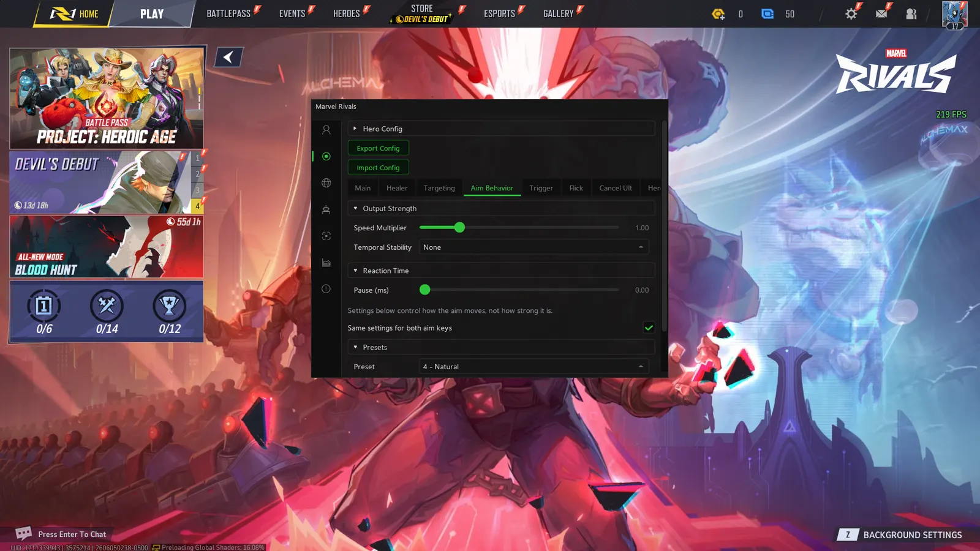Adjust the Pause (ms) slider

[519, 290]
